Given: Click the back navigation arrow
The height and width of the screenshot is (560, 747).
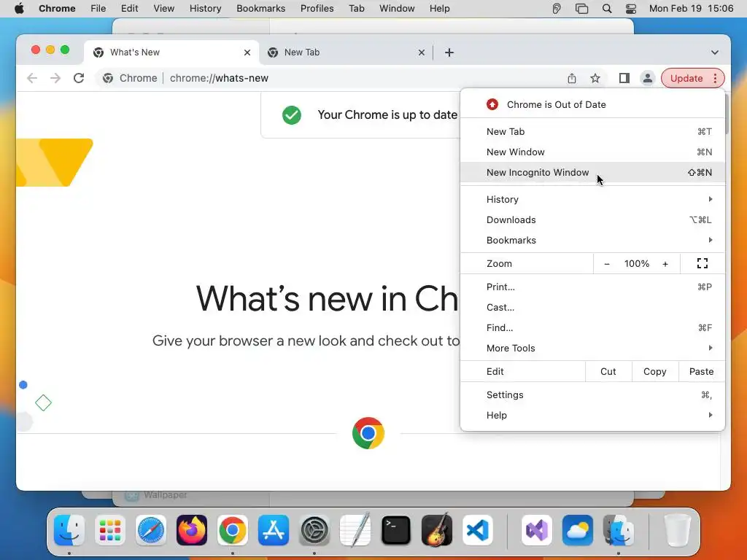Looking at the screenshot, I should click(32, 78).
